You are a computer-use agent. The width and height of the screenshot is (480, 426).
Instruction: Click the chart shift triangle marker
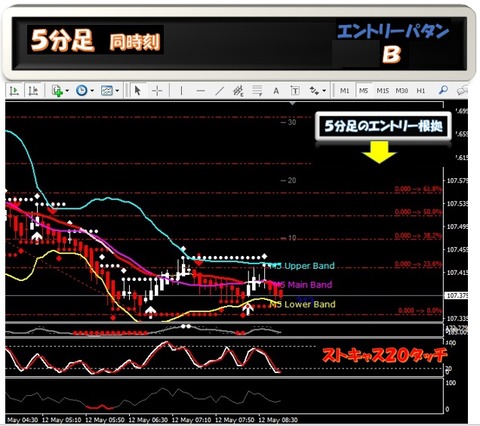pyautogui.click(x=292, y=104)
